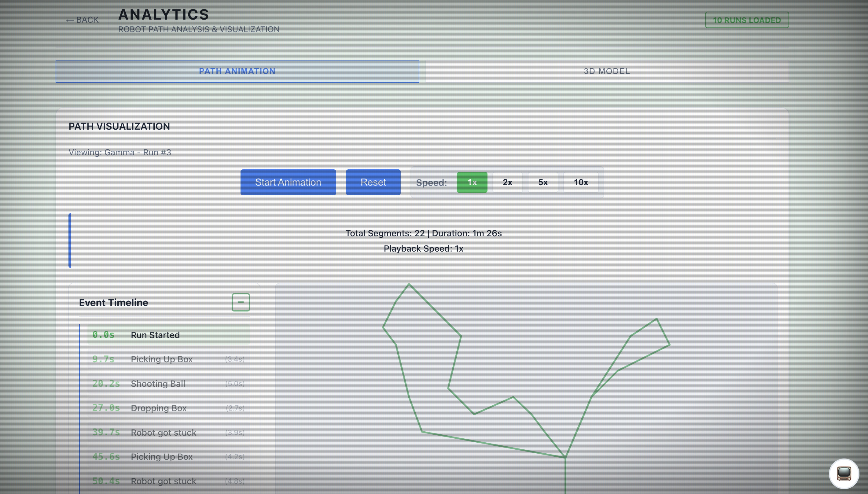Switch to the 3D Model tab

point(606,71)
